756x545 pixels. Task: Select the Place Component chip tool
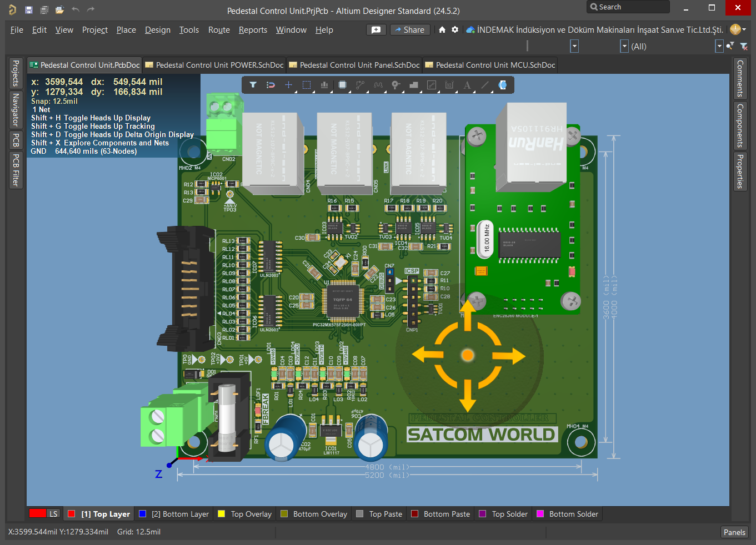[342, 85]
